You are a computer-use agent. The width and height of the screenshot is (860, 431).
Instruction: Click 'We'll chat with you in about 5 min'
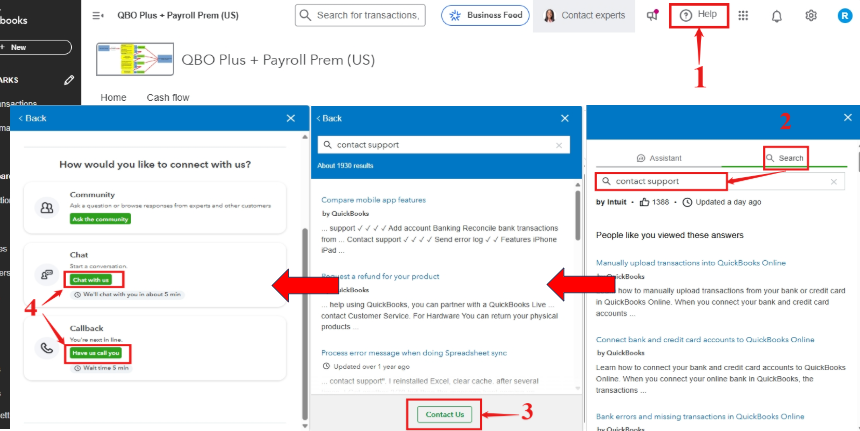click(x=132, y=294)
